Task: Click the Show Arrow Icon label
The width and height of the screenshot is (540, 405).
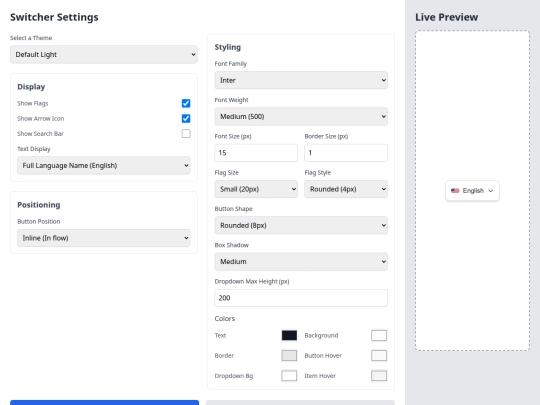Action: tap(41, 118)
